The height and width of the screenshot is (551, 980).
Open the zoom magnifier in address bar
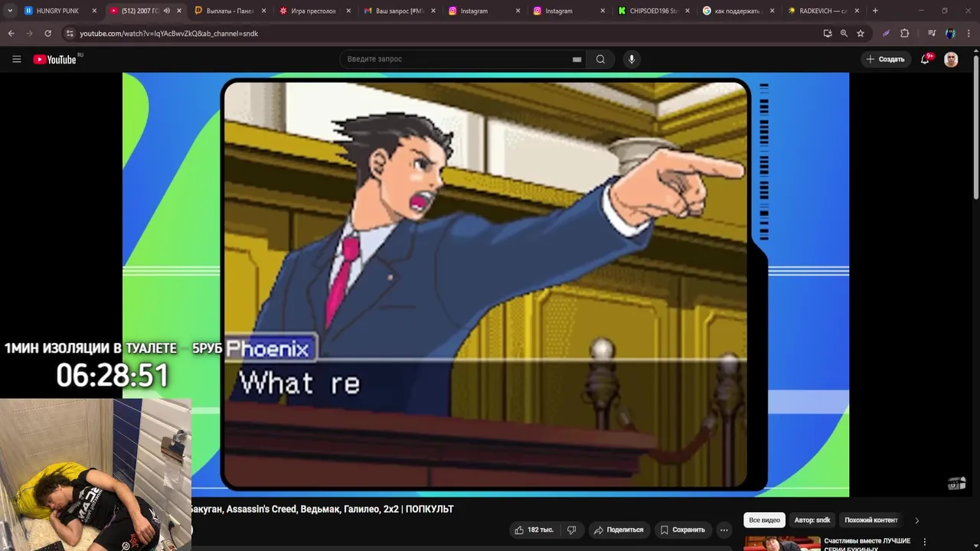(x=844, y=34)
